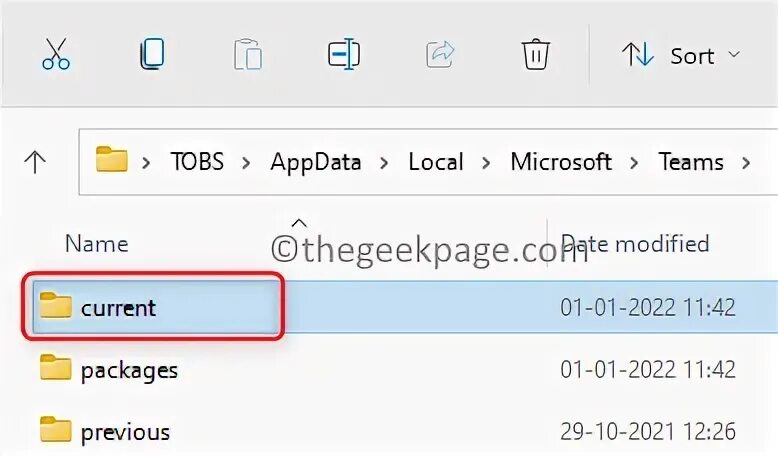Click the Copy icon in toolbar
This screenshot has height=456, width=778.
pos(151,54)
